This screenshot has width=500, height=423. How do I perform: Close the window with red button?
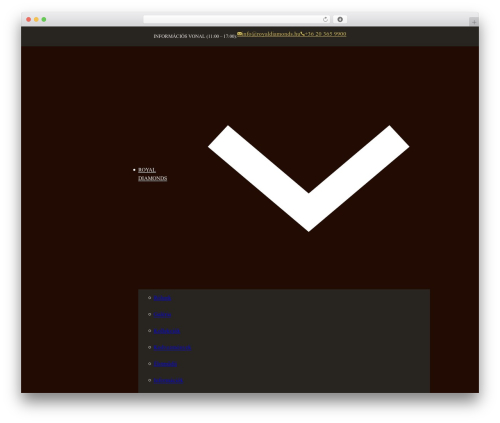(x=29, y=19)
